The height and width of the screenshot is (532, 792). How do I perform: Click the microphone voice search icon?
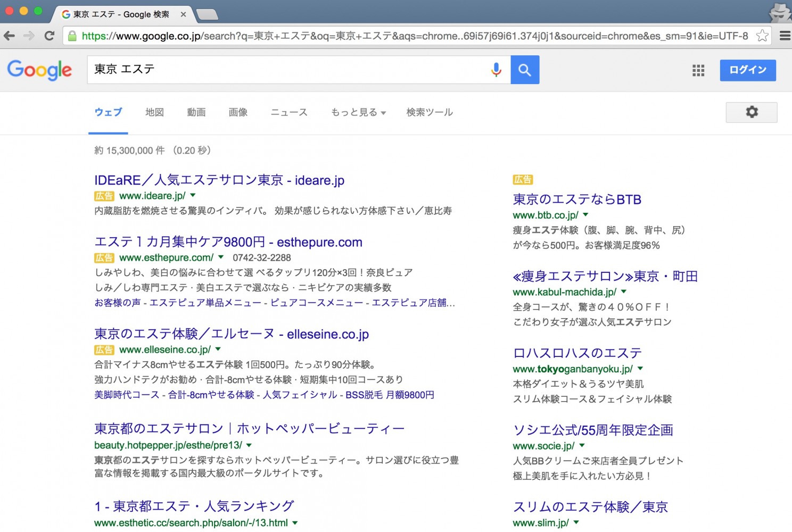coord(496,70)
